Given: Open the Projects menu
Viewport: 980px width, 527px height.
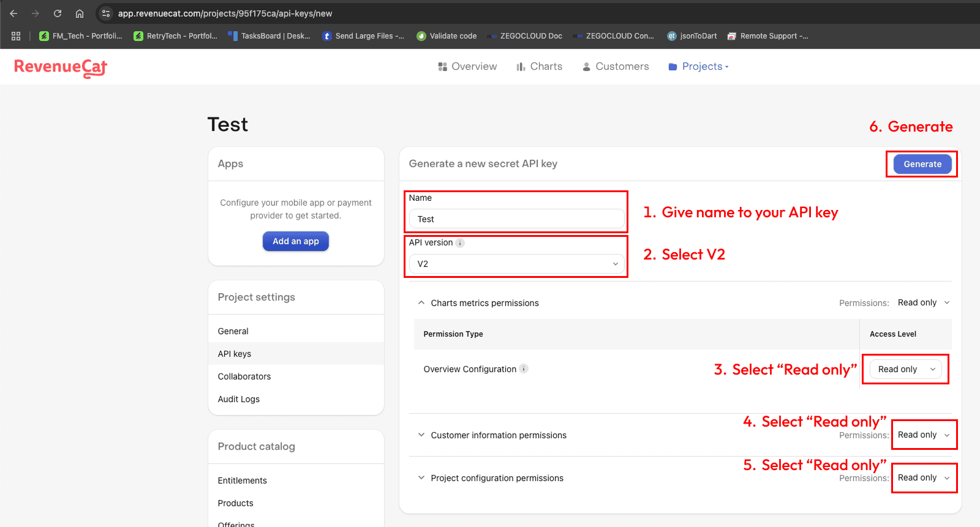Looking at the screenshot, I should tap(698, 67).
